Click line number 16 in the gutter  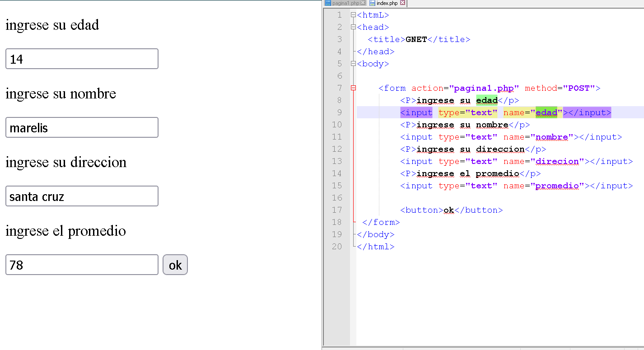coord(337,198)
